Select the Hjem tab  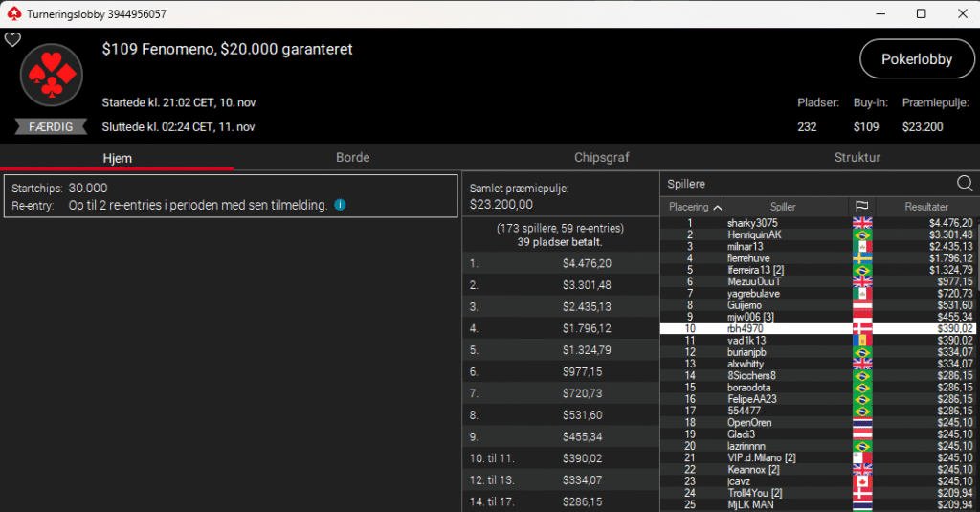[x=117, y=157]
